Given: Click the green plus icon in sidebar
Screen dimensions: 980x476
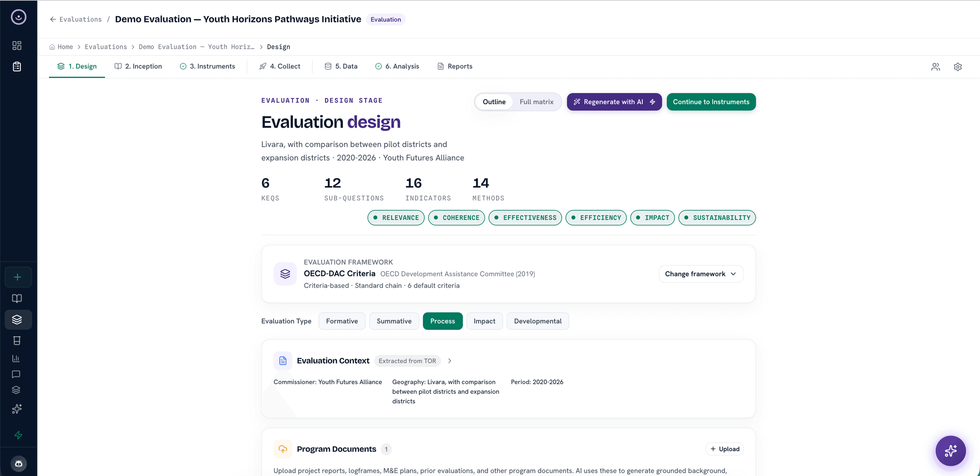Looking at the screenshot, I should coord(18,277).
